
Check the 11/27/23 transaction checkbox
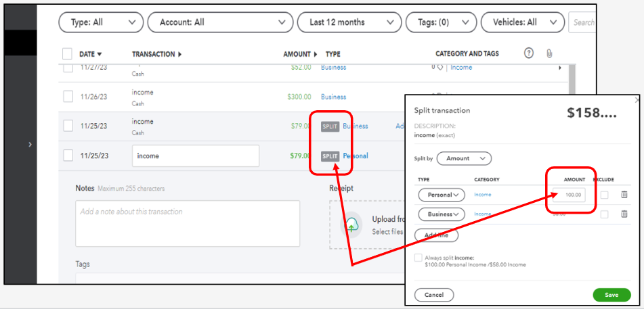tap(68, 68)
